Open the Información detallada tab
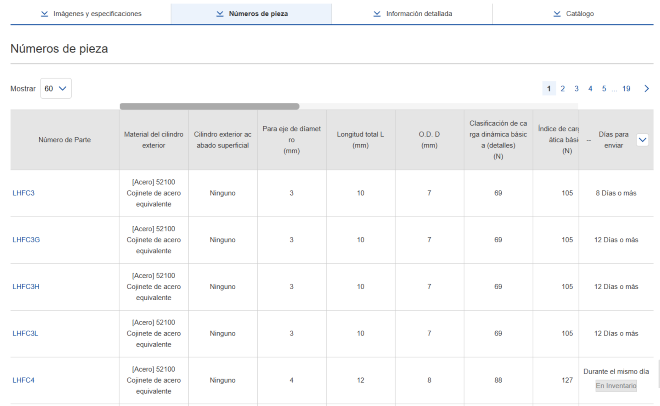Screen dimensions: 660x406 point(411,14)
